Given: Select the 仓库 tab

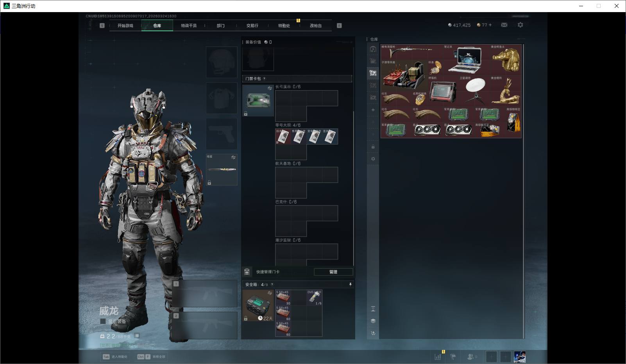Looking at the screenshot, I should (157, 25).
